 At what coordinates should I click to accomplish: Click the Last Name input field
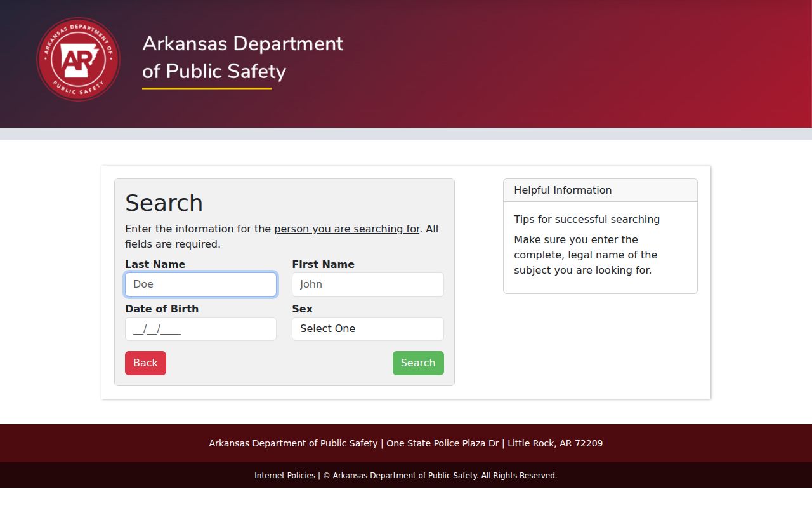click(200, 284)
